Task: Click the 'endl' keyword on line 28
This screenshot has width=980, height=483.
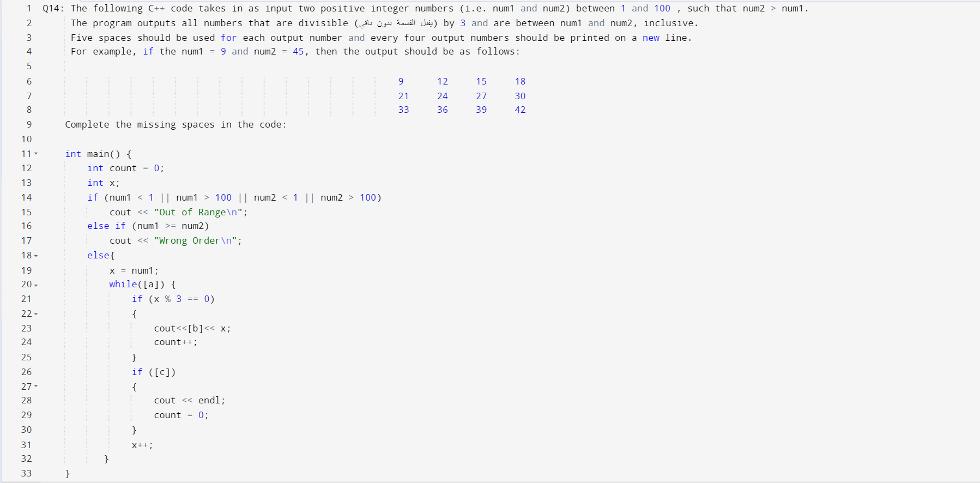Action: pyautogui.click(x=209, y=400)
